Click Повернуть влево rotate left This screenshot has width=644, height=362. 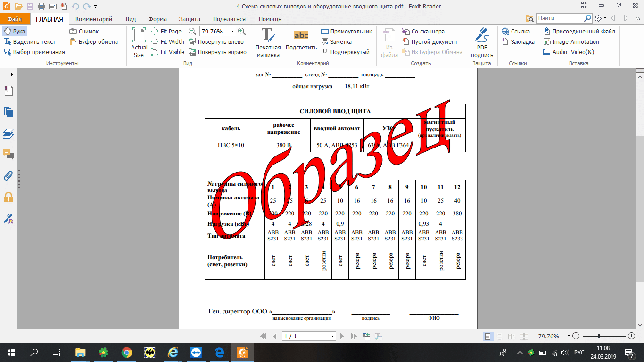pyautogui.click(x=216, y=42)
